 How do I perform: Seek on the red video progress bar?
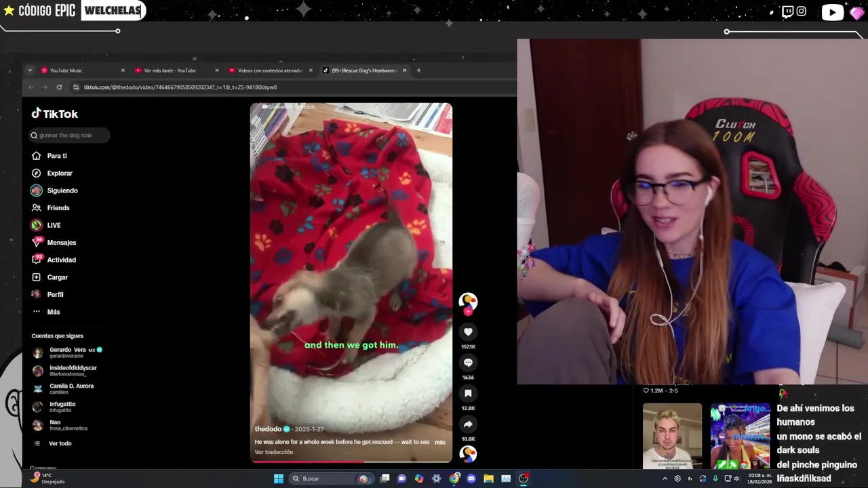pyautogui.click(x=351, y=462)
